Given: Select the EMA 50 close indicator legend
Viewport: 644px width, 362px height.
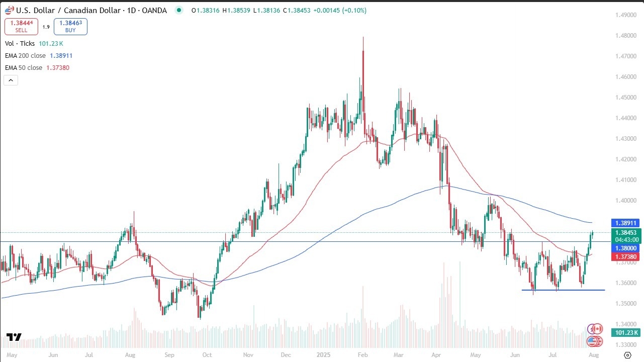Looking at the screenshot, I should point(37,68).
